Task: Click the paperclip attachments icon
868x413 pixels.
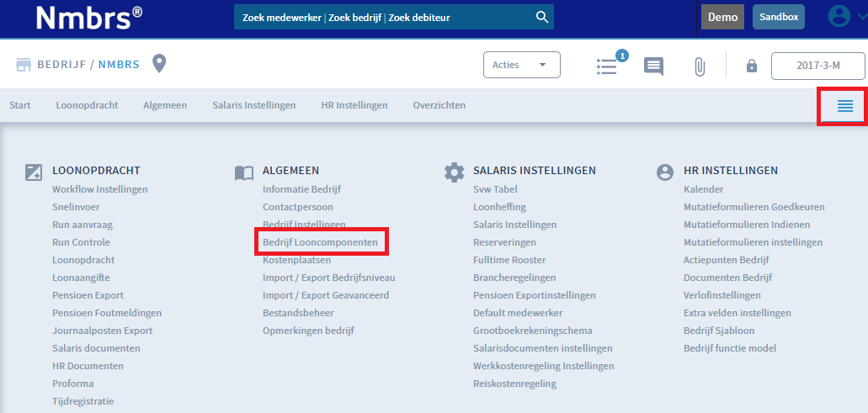Action: tap(699, 66)
